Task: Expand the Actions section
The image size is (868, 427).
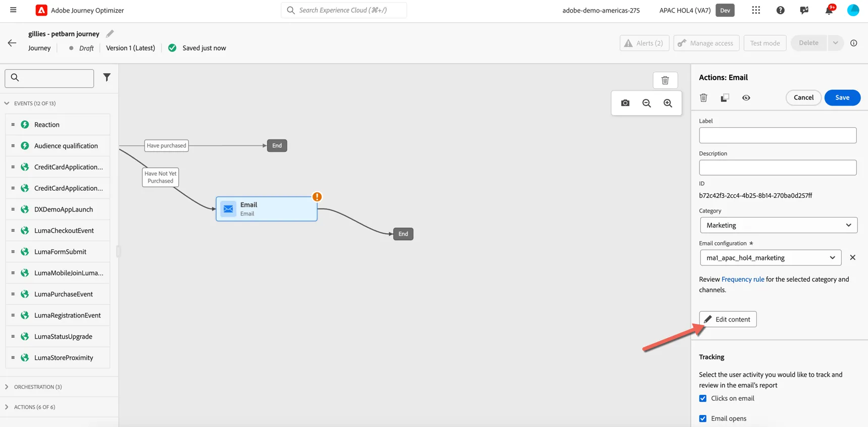Action: coord(7,407)
